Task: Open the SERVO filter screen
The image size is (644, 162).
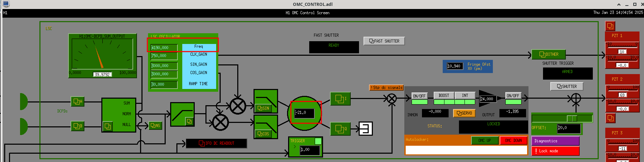Action: pyautogui.click(x=464, y=113)
